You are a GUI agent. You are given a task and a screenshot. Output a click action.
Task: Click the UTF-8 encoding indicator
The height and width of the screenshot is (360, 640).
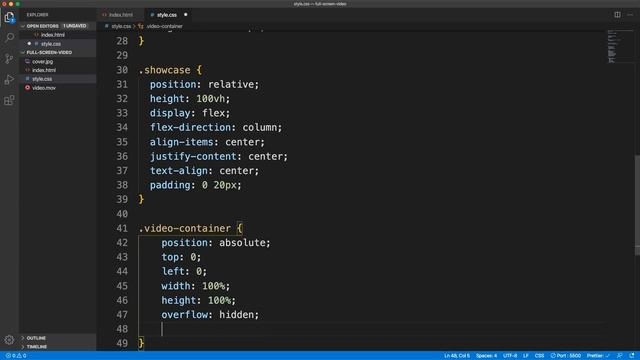pos(510,356)
